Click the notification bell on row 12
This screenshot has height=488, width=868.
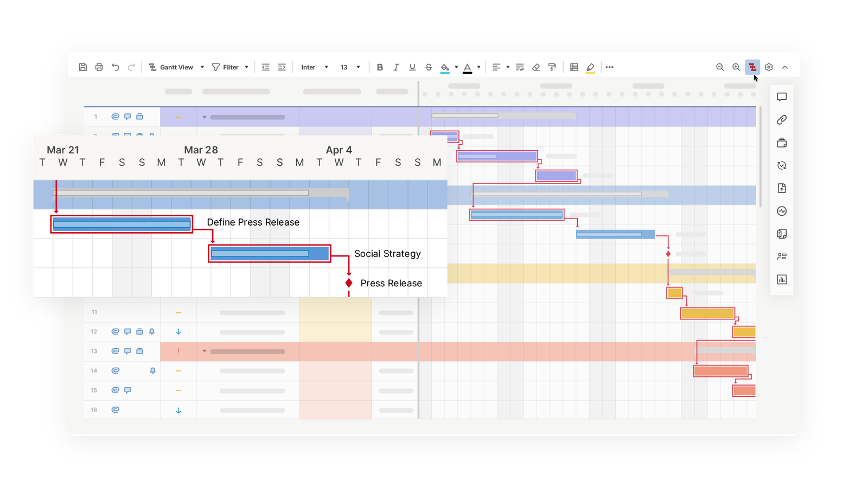point(152,331)
